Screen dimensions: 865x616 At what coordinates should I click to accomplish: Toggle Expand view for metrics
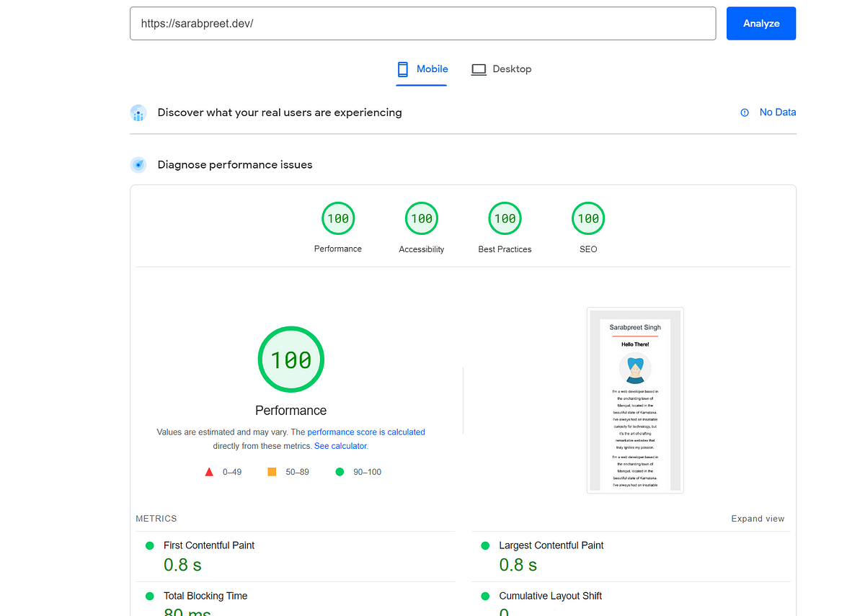[758, 519]
